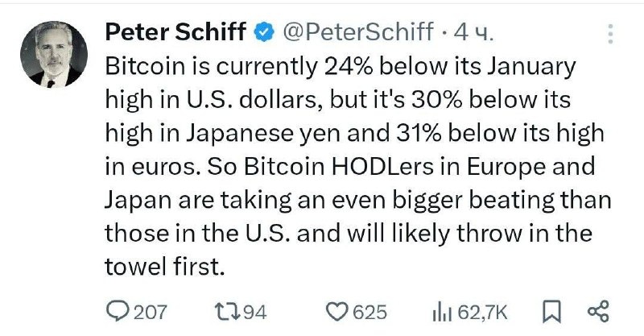Open view analytics bar-chart icon
Image resolution: width=644 pixels, height=336 pixels.
pos(442,312)
